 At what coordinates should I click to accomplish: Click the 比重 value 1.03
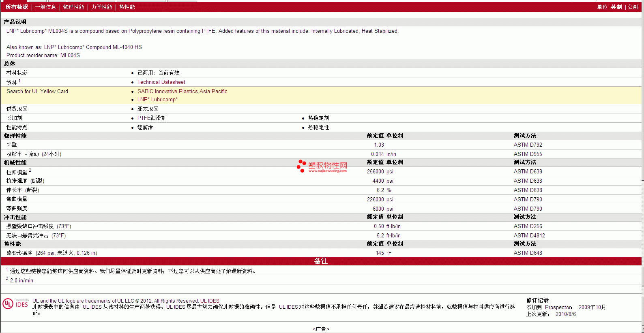pos(379,145)
